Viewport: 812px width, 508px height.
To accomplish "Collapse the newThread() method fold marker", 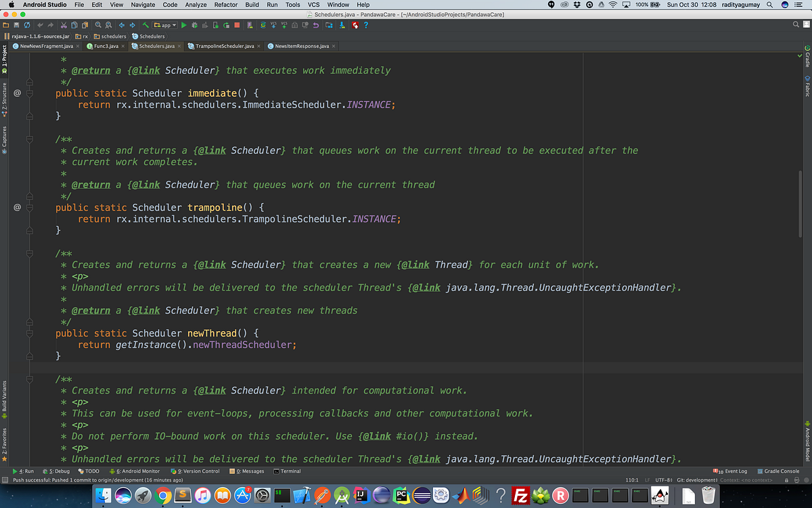I will pos(30,333).
